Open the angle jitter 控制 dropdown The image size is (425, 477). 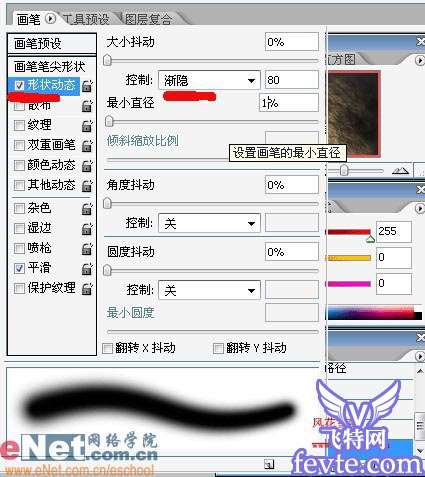pyautogui.click(x=209, y=224)
